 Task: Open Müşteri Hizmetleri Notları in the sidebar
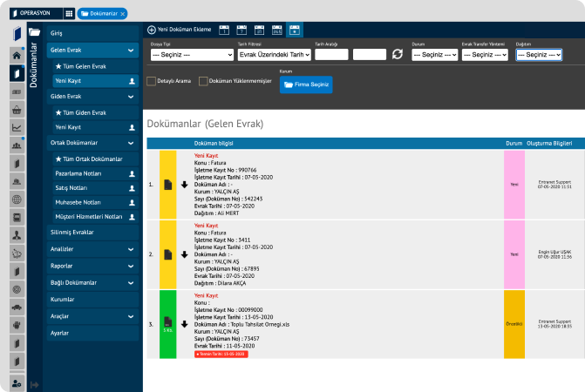point(95,217)
